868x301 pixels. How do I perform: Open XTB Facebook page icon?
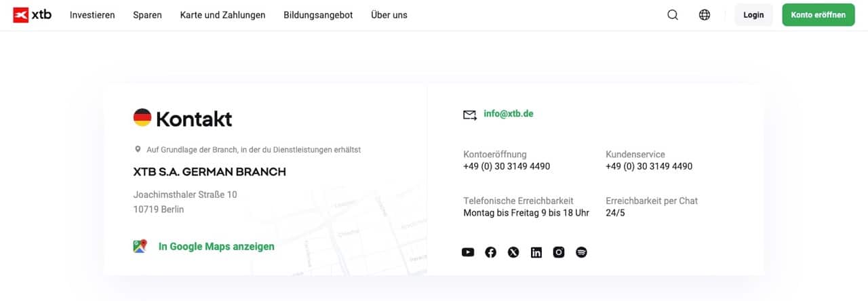(x=491, y=252)
